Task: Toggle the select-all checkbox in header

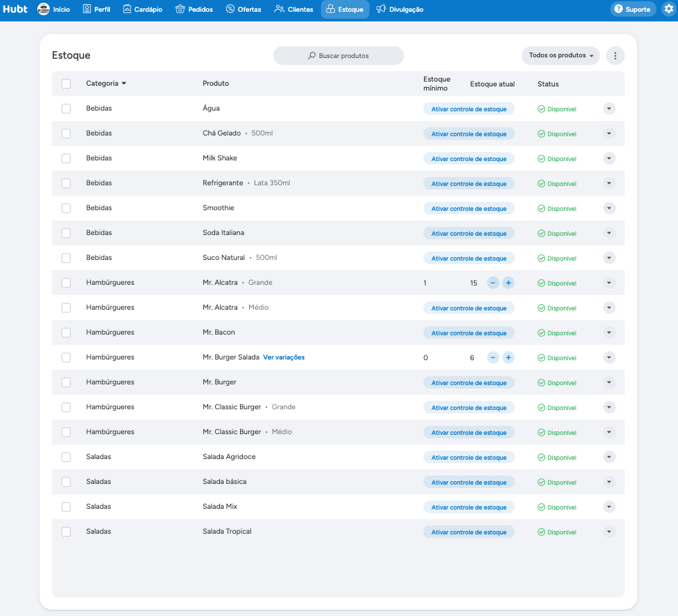Action: (x=66, y=84)
